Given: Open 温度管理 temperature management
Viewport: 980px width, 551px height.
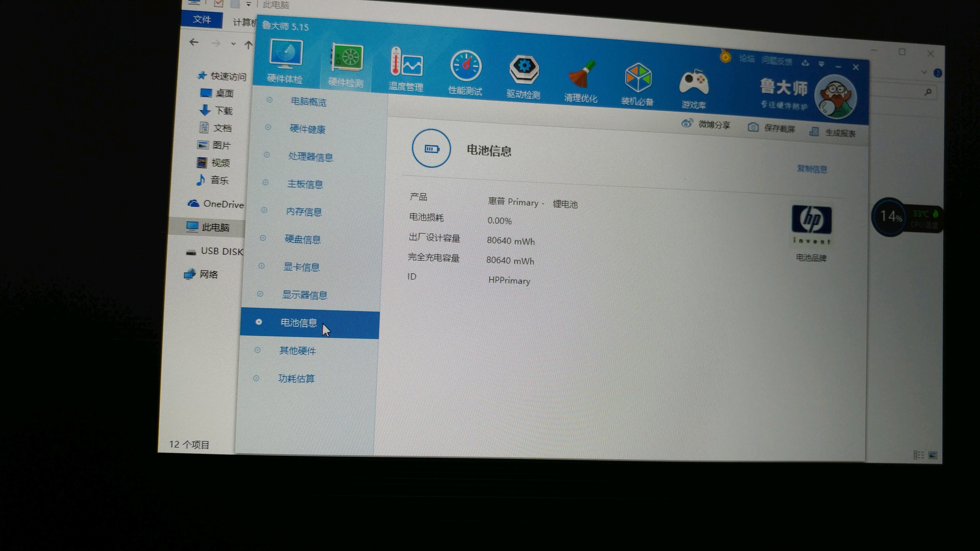Looking at the screenshot, I should point(406,70).
